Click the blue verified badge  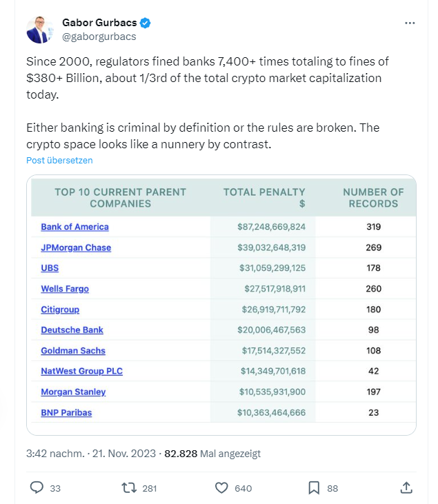coord(145,23)
